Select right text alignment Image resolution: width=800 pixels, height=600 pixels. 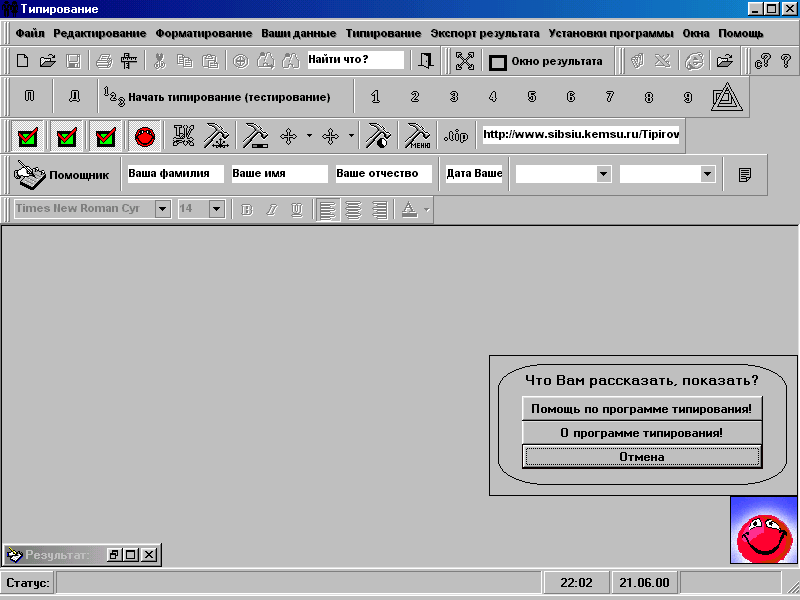pyautogui.click(x=380, y=210)
